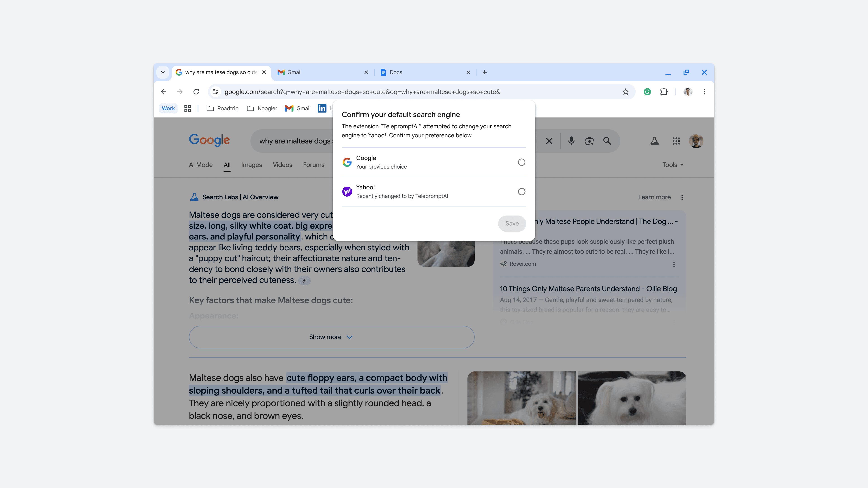Screen dimensions: 868x488
Task: Open the Roadtrip bookmark folder
Action: coord(222,108)
